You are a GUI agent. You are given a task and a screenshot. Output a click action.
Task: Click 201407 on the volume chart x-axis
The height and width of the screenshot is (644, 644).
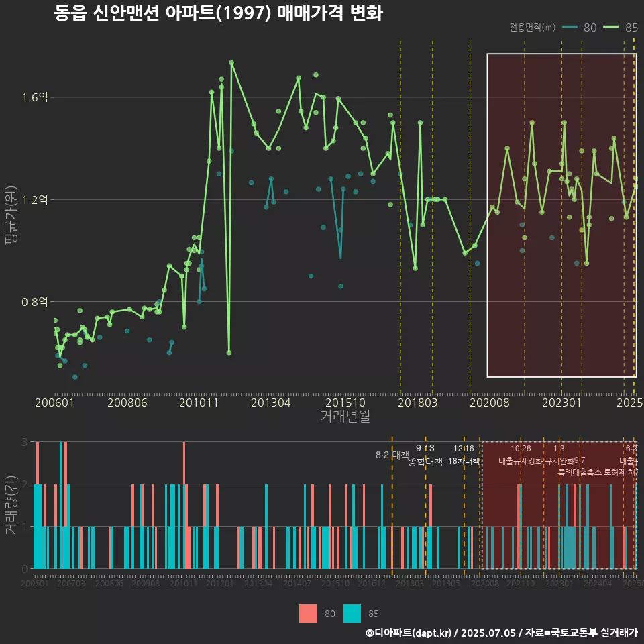297,583
